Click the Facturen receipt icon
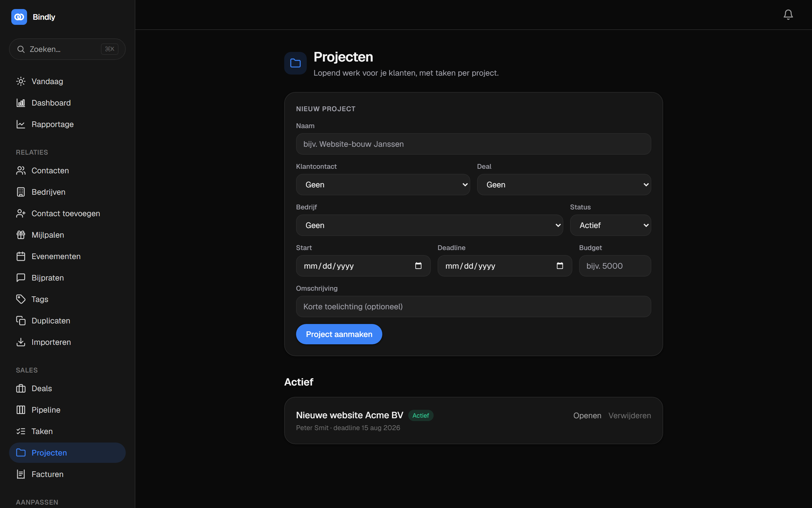812x508 pixels. pos(21,474)
